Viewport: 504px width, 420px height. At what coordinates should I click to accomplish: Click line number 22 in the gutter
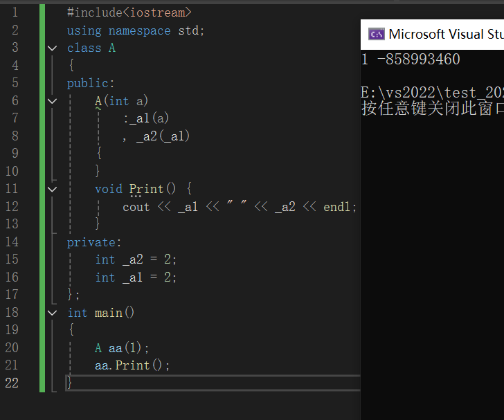pyautogui.click(x=12, y=383)
